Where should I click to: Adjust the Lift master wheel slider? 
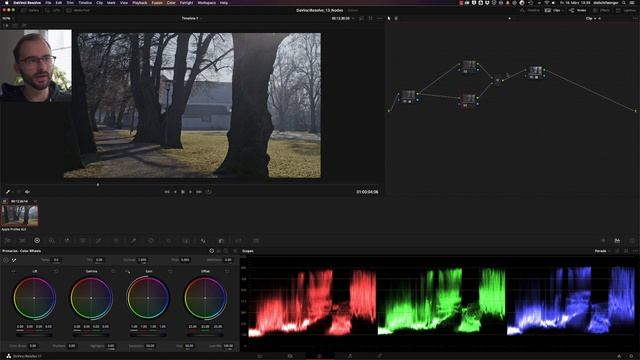coord(34,335)
